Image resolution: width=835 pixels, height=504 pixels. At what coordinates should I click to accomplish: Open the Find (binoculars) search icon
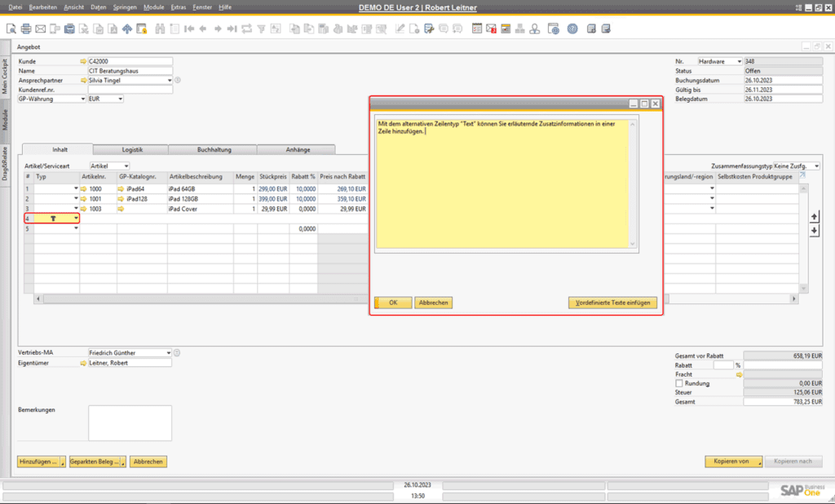point(160,28)
